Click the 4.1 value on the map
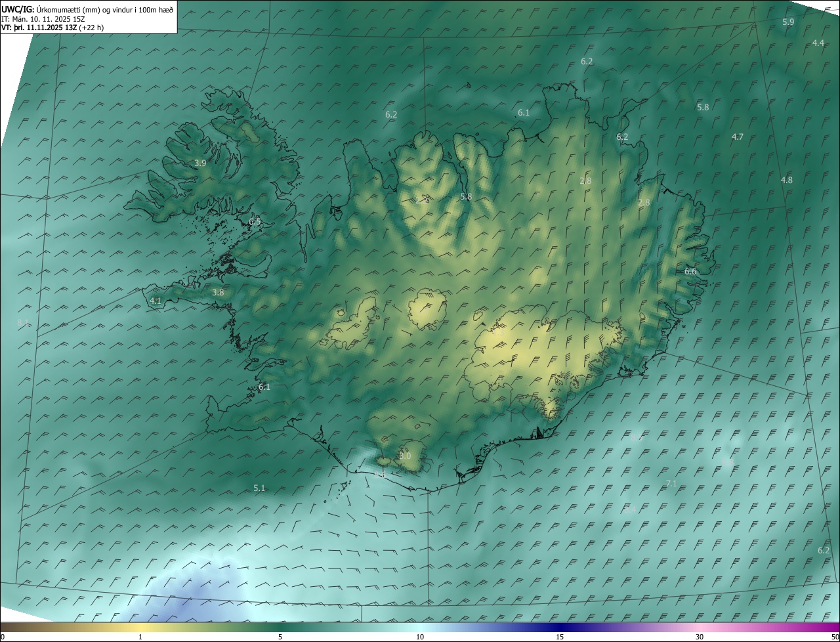Image resolution: width=840 pixels, height=642 pixels. click(156, 301)
